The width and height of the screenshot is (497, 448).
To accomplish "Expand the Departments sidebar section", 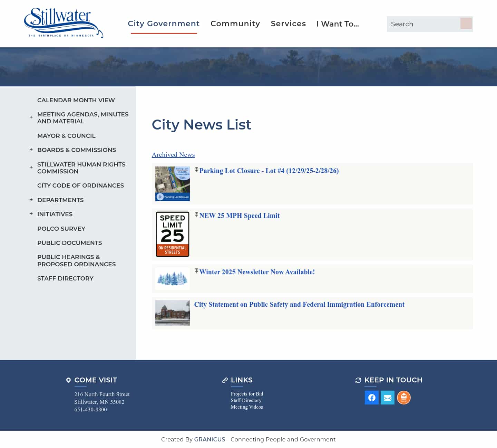I will pos(31,199).
